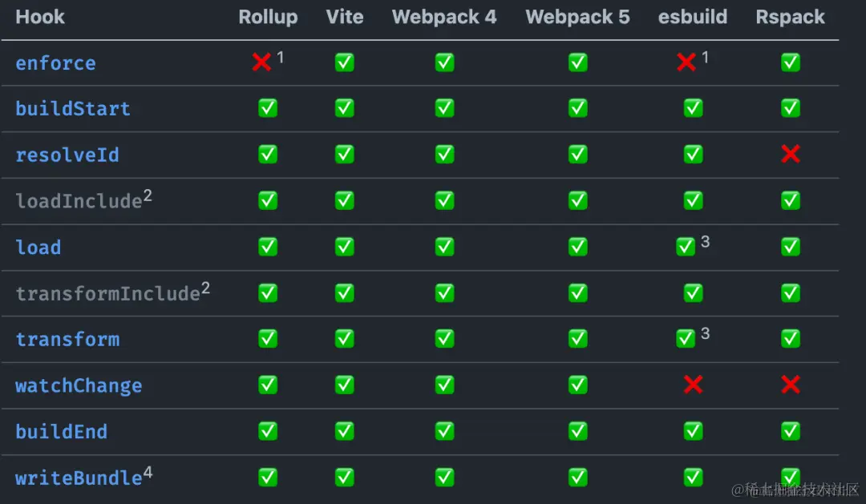
Task: Click the green check for transformInclude under Webpack 5
Action: [578, 292]
